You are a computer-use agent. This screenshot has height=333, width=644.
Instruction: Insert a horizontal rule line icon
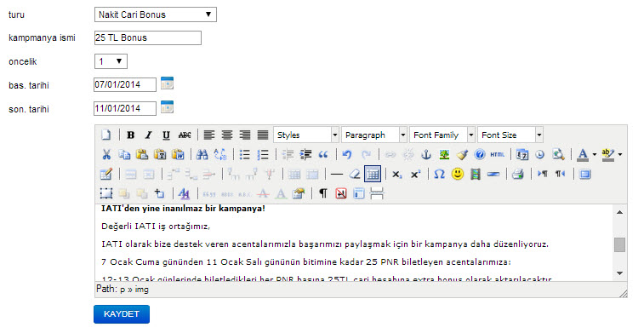click(337, 175)
